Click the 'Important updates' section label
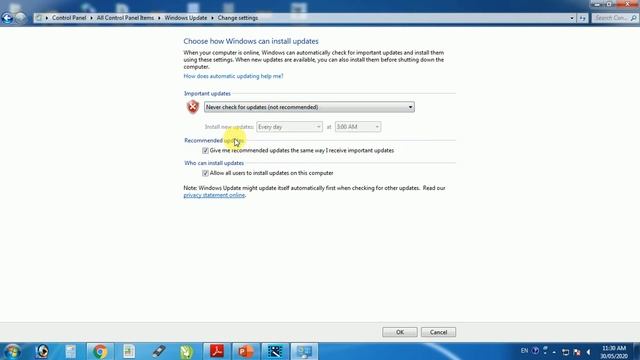Viewport: 640px width, 360px height. [x=207, y=93]
